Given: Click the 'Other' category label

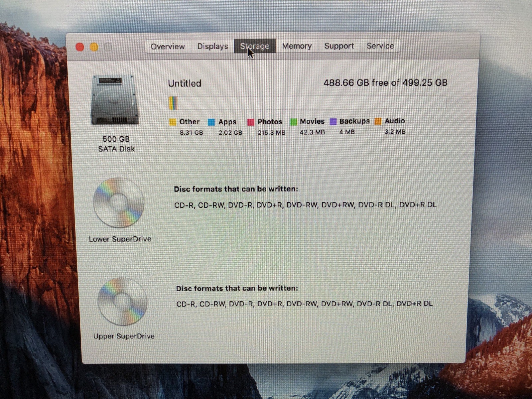Looking at the screenshot, I should point(190,122).
